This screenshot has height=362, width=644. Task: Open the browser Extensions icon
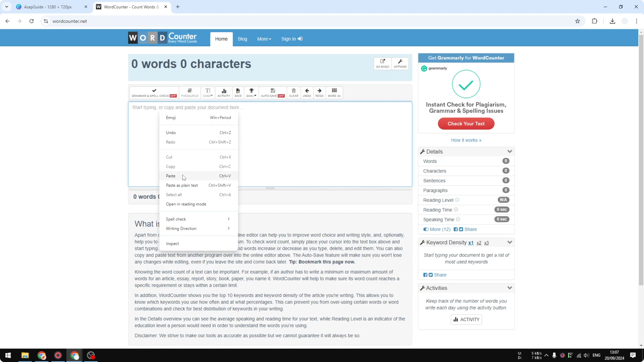pyautogui.click(x=594, y=21)
